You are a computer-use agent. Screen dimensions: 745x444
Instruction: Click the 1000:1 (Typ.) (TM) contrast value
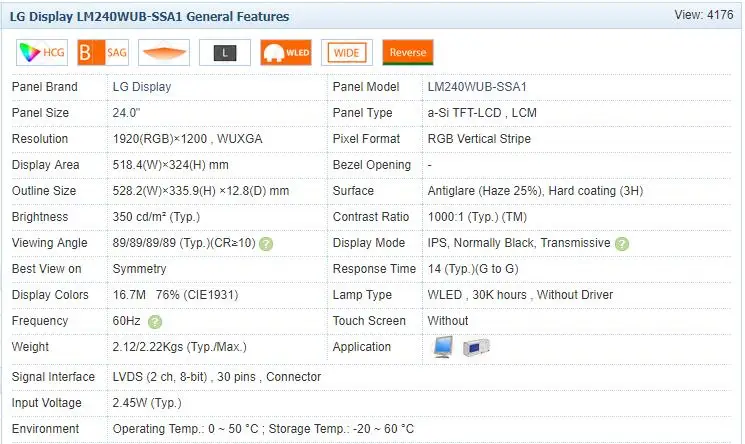click(477, 217)
